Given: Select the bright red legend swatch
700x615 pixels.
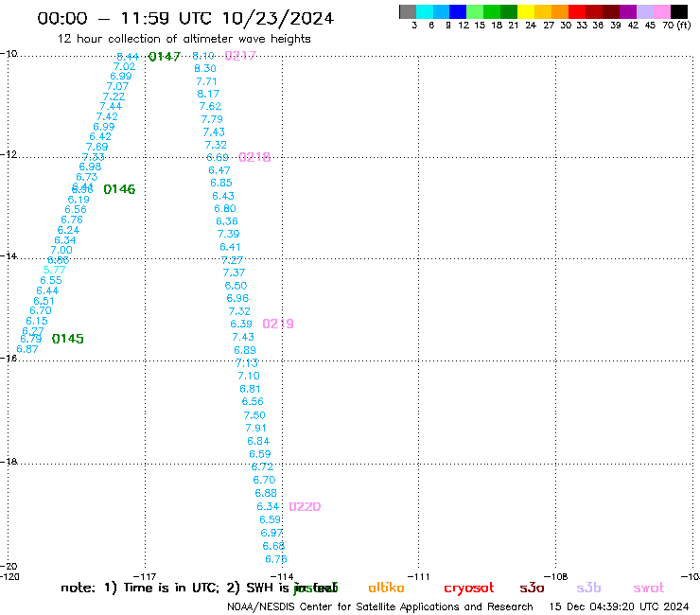Looking at the screenshot, I should (x=577, y=11).
